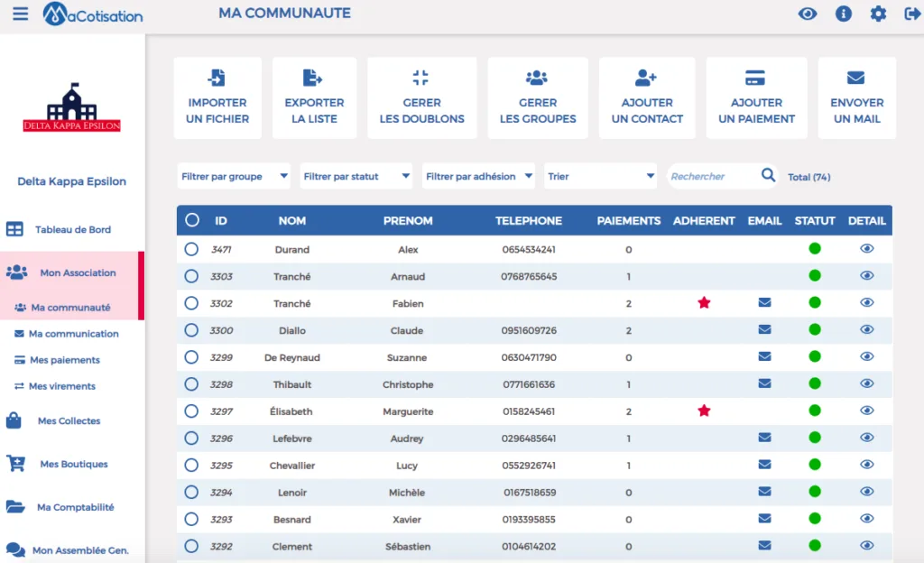
Task: Go to Mes Collectes sidebar item
Action: pos(69,421)
